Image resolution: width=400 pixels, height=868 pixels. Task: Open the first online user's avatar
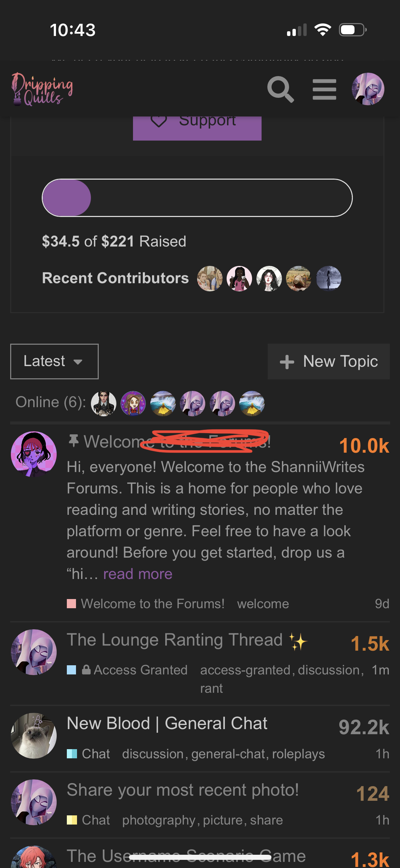pyautogui.click(x=103, y=403)
